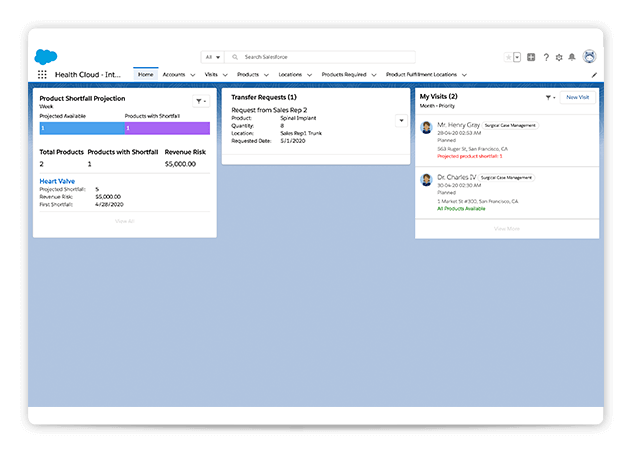Viewport: 632px width, 456px height.
Task: Expand the Transfer Request actions dropdown
Action: 401,120
